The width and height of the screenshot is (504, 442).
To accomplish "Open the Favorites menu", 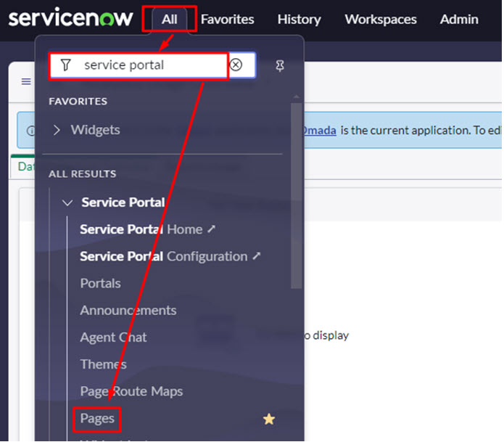I will 227,20.
